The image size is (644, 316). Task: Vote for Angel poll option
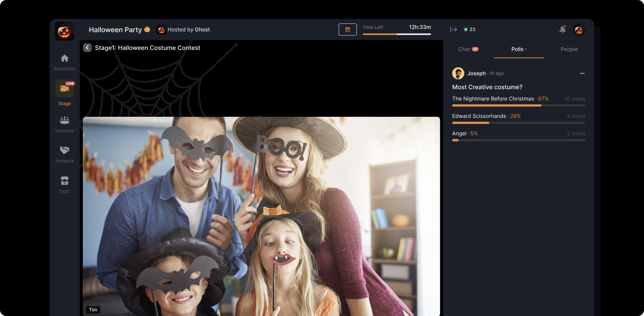519,136
